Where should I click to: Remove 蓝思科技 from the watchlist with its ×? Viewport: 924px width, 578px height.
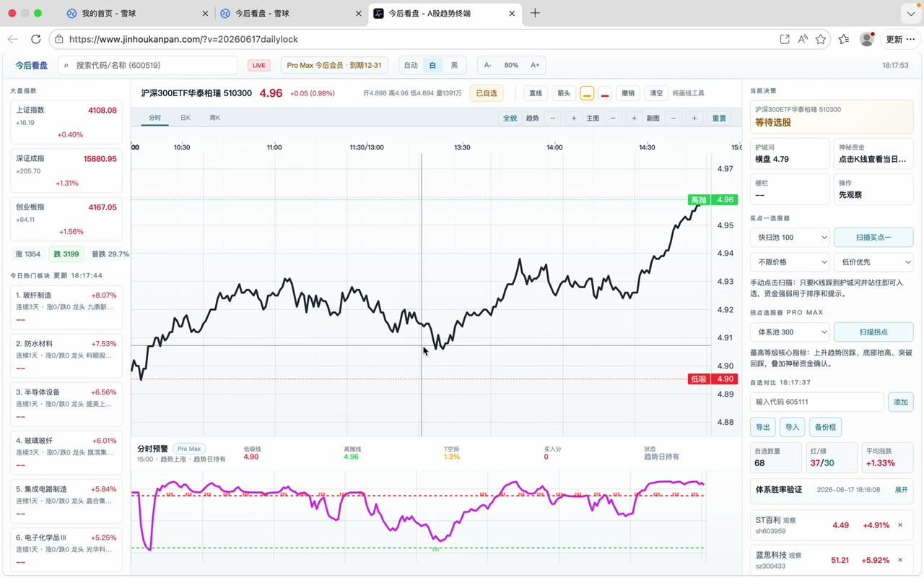[x=900, y=560]
